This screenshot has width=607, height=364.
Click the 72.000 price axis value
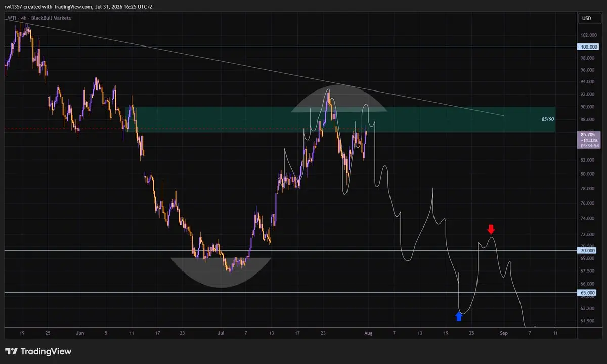[588, 235]
